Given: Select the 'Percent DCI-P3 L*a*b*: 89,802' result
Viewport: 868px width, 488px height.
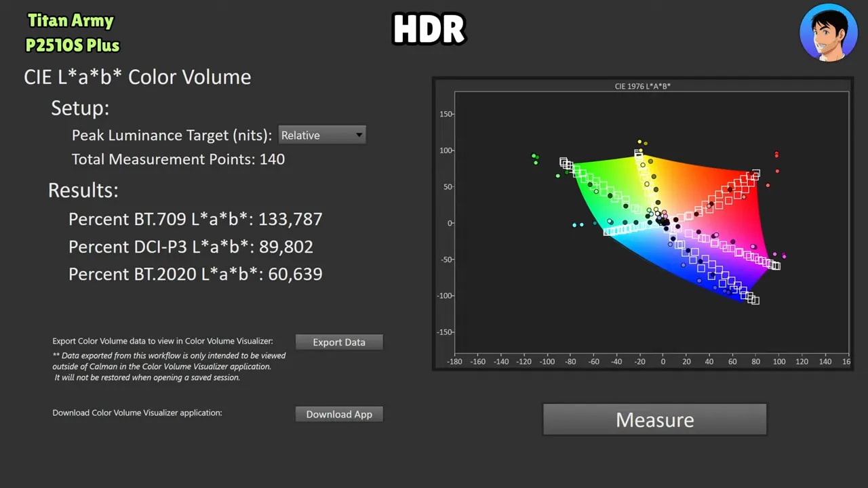Looking at the screenshot, I should click(191, 247).
